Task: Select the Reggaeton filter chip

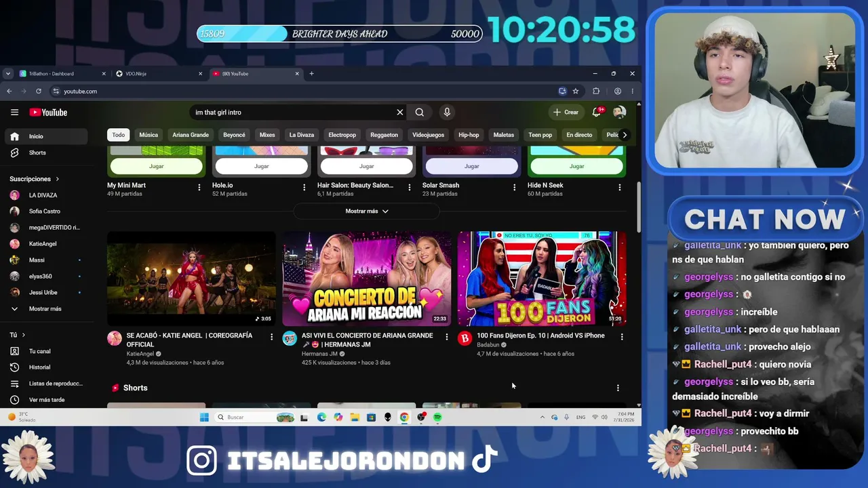Action: click(x=384, y=135)
